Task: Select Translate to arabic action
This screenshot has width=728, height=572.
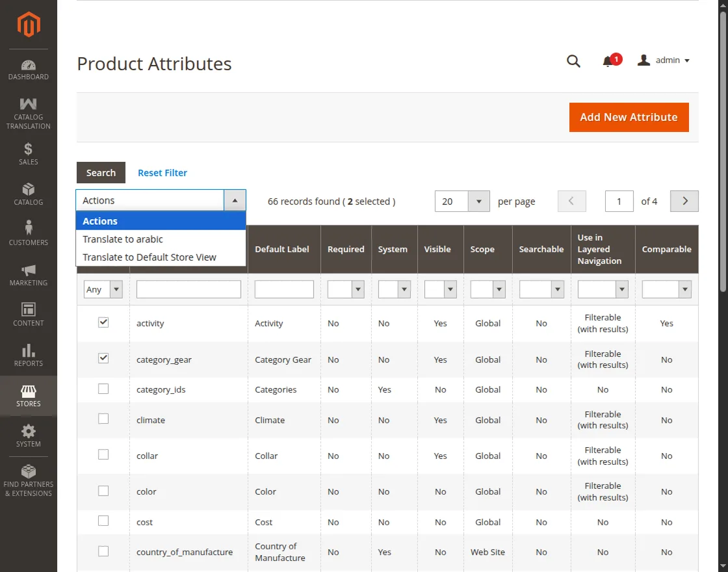Action: (x=123, y=239)
